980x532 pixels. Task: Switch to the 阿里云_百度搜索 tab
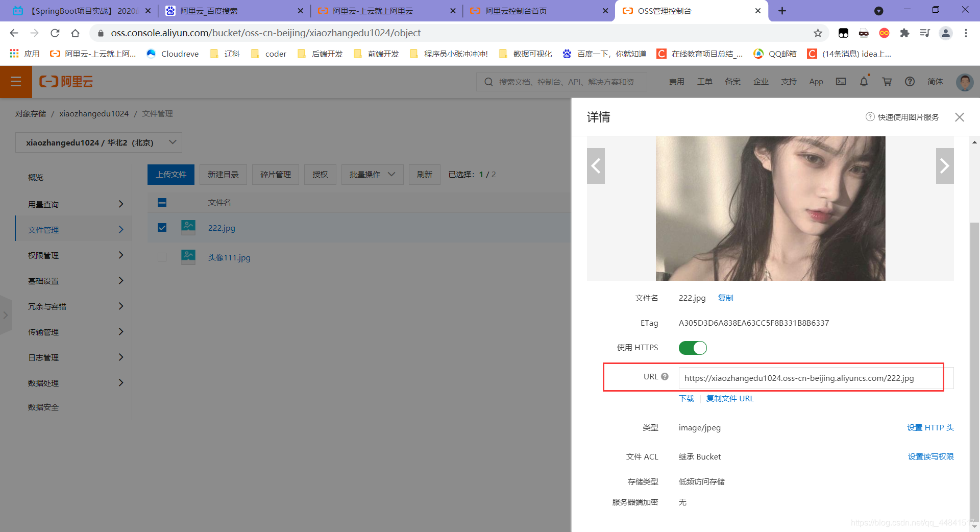(234, 11)
